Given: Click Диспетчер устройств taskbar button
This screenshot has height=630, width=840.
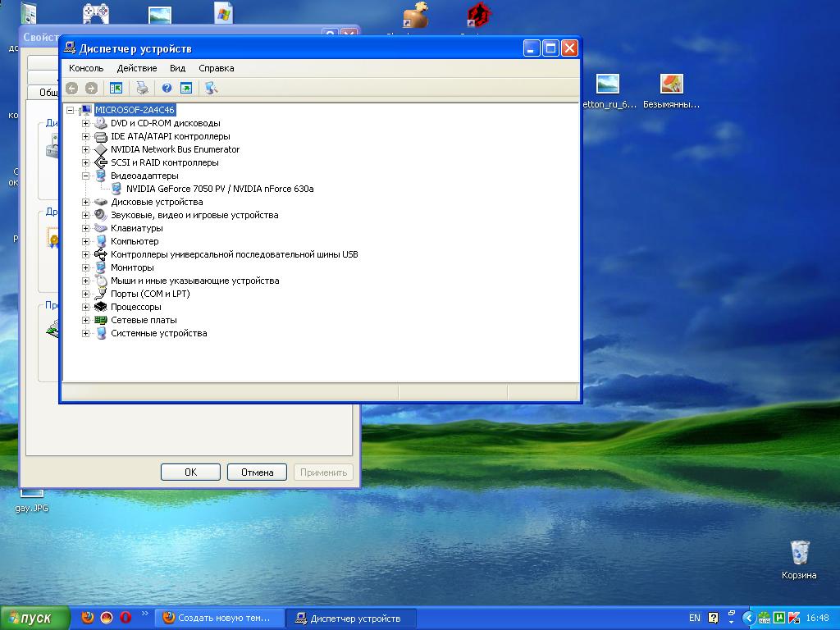Looking at the screenshot, I should (x=351, y=619).
